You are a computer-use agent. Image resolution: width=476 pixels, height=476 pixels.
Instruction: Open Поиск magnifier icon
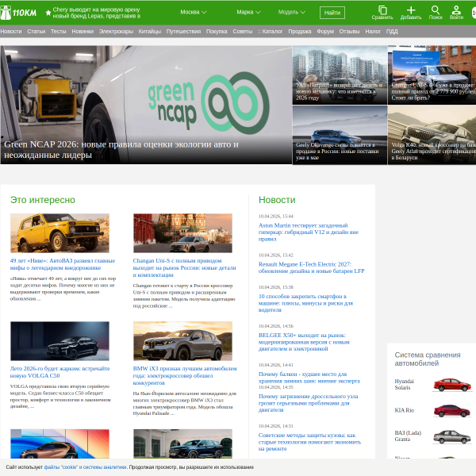click(x=436, y=10)
